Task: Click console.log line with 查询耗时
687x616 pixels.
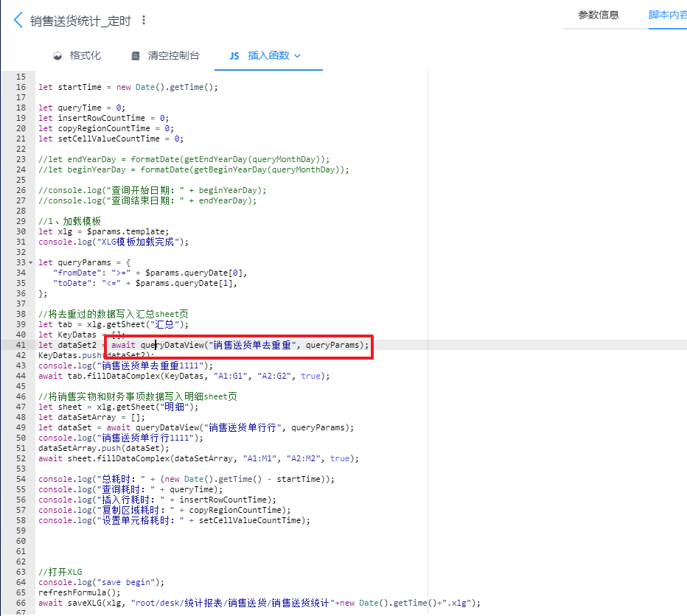Action: coord(130,489)
